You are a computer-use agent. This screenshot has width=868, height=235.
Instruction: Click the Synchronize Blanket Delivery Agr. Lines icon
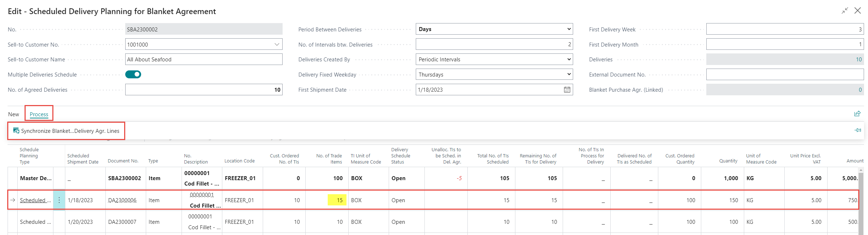(x=16, y=131)
